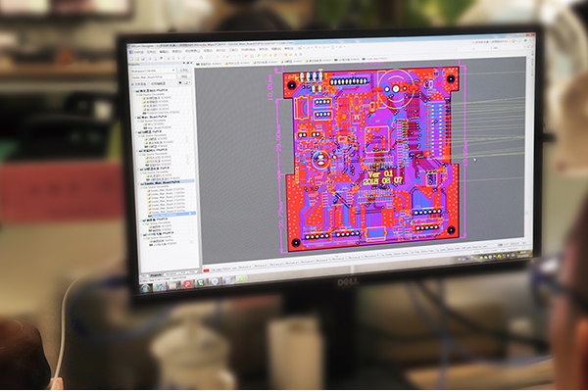Screen dimensions: 588x392
Task: Switch to the Navigator panel tab
Action: pos(171,273)
